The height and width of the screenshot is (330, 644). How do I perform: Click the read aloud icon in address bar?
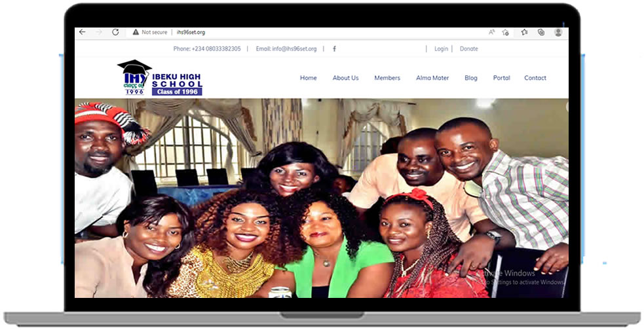[x=491, y=32]
